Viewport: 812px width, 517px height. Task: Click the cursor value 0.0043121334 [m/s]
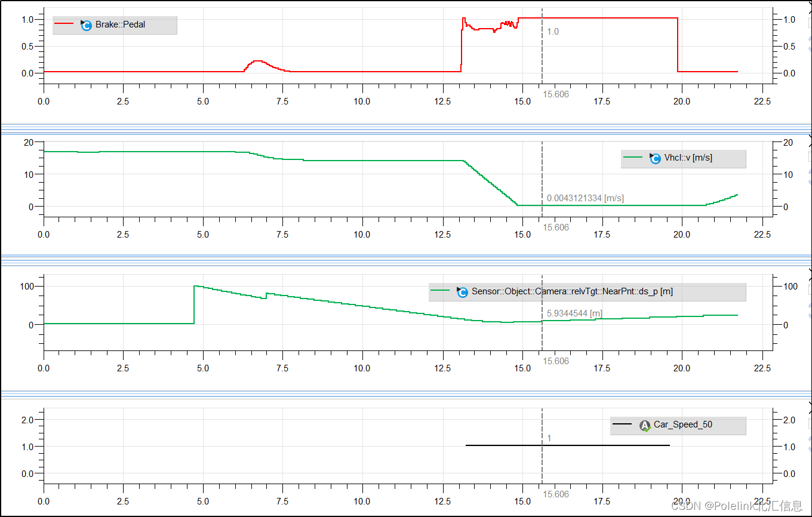[x=585, y=198]
